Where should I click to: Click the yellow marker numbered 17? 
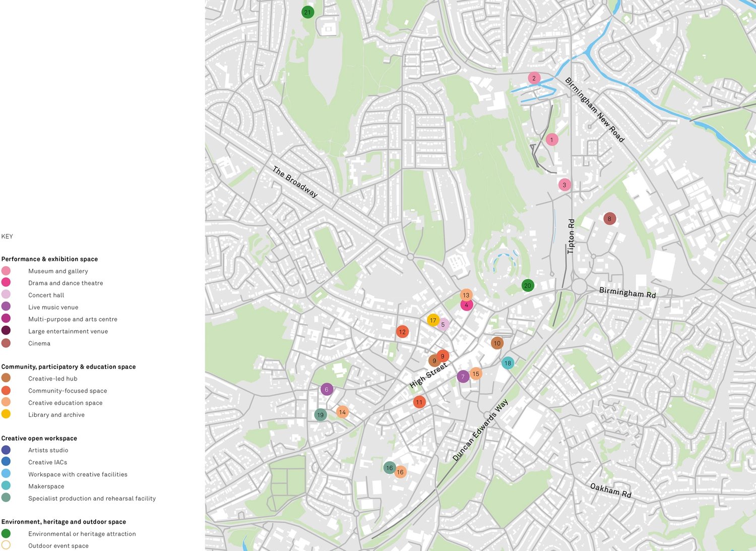coord(433,320)
